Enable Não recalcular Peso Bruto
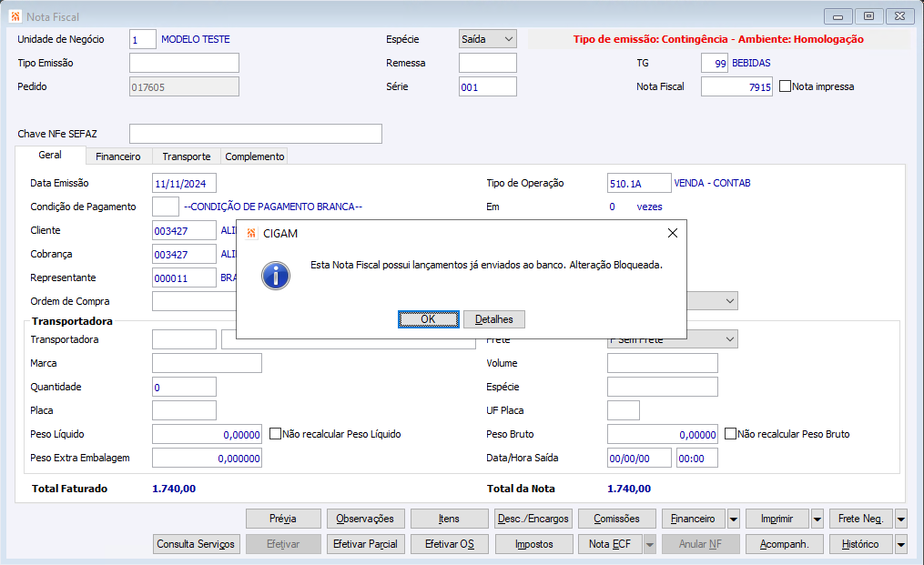The height and width of the screenshot is (565, 924). 731,434
